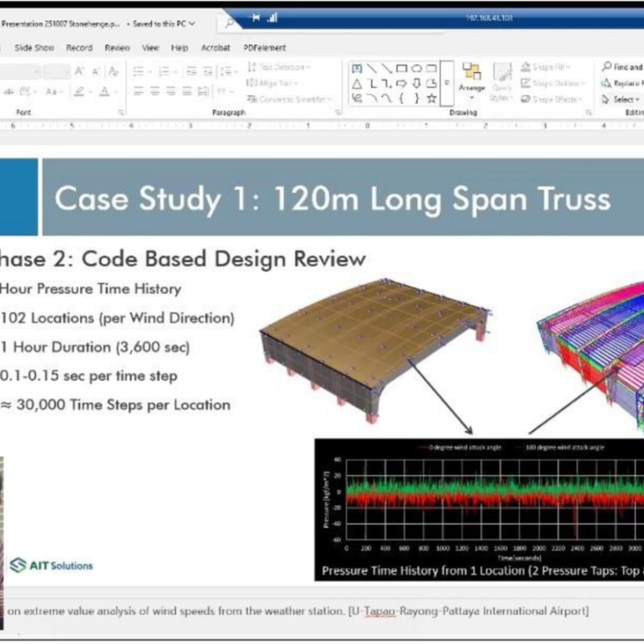Click the Case Study 1 slide title
The width and height of the screenshot is (644, 644).
[332, 200]
